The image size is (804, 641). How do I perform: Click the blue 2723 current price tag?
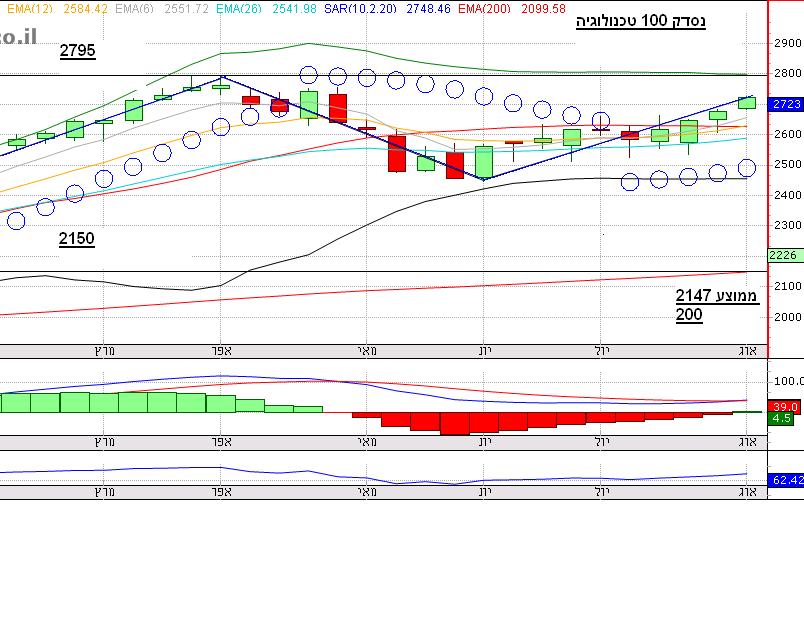(783, 104)
